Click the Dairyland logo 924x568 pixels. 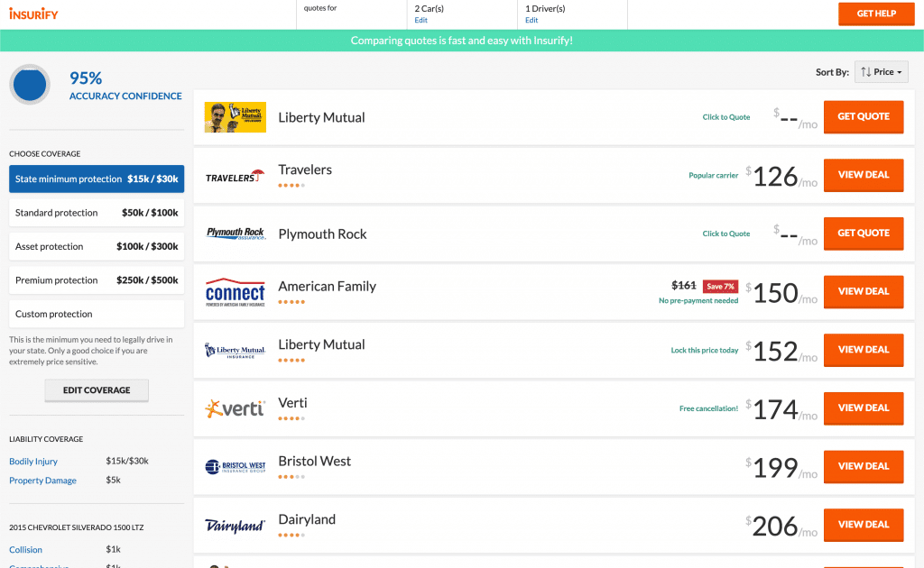click(x=236, y=525)
